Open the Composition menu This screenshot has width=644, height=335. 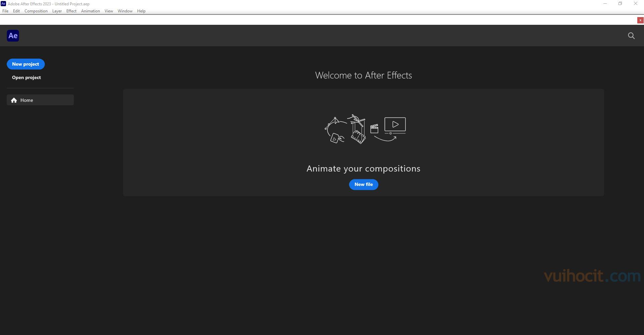click(36, 11)
